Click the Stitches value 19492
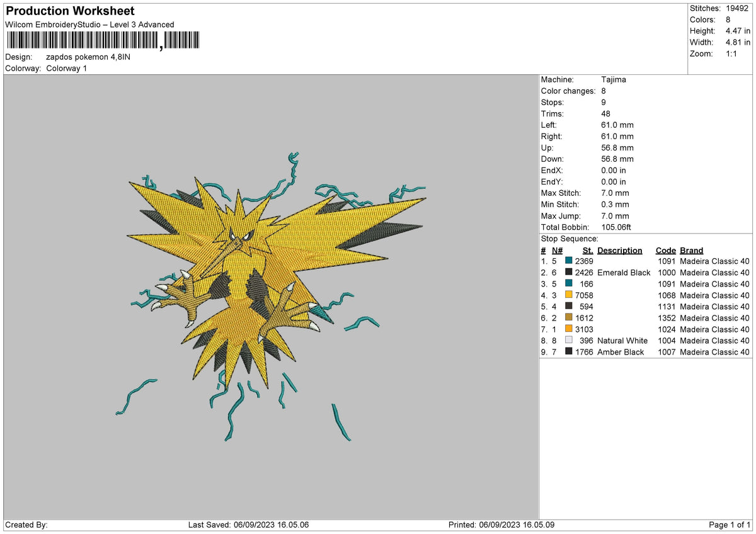Viewport: 756px width, 534px height. point(738,8)
